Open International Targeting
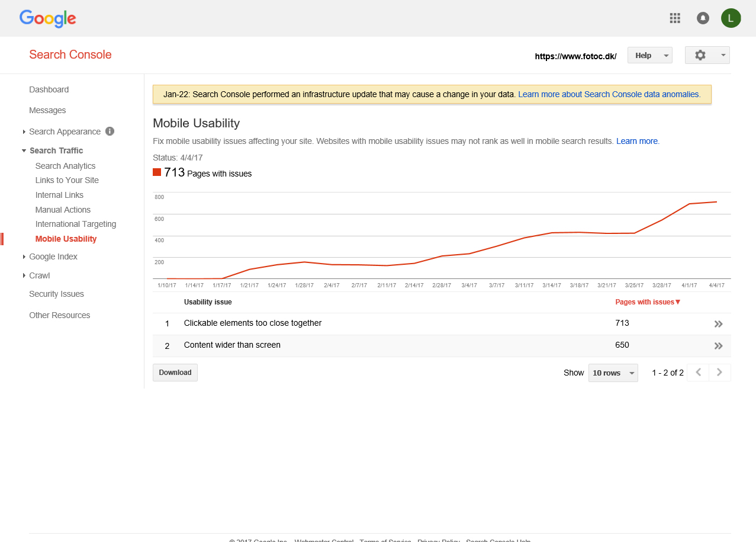The image size is (756, 542). tap(76, 224)
